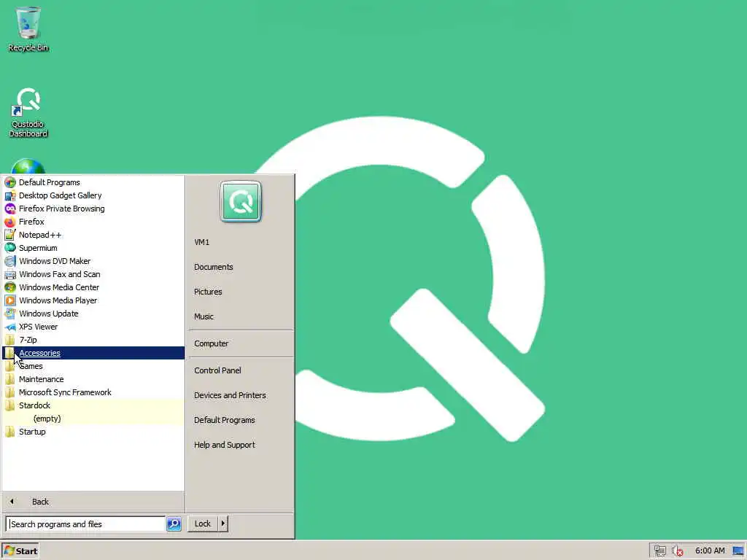Click the Default Programs icon in programs list

[x=10, y=182]
